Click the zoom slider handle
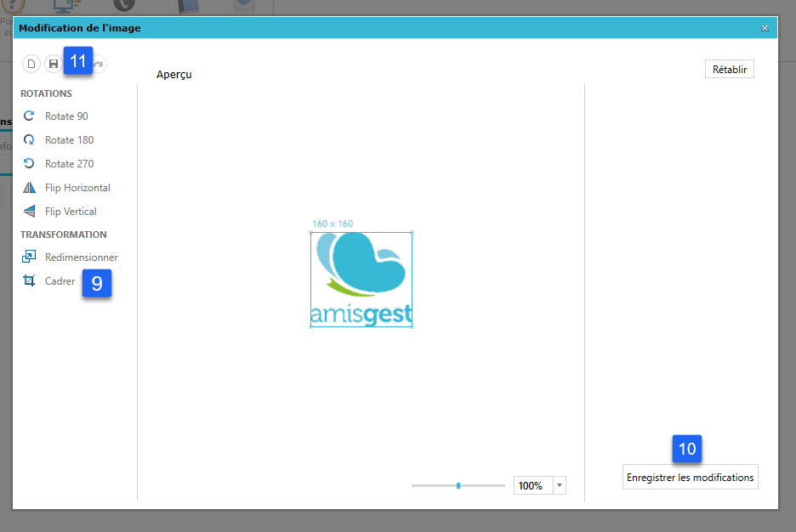Screen dimensions: 796x532 pos(458,486)
